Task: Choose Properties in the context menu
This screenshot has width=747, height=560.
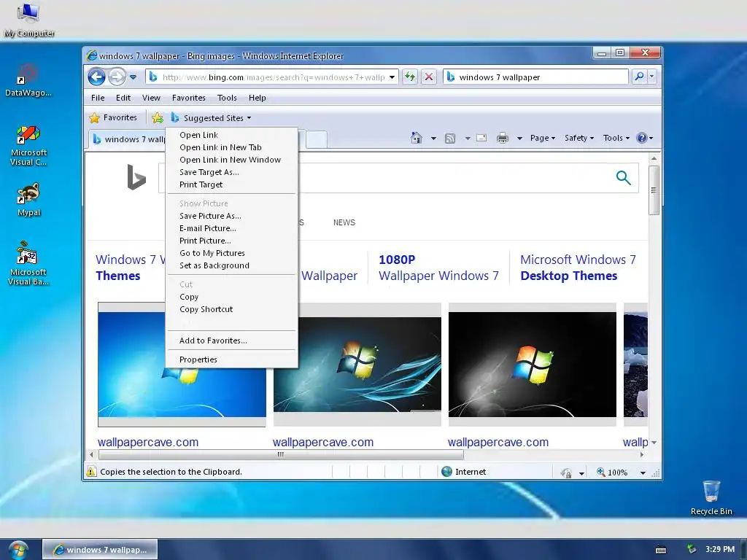Action: tap(231, 359)
